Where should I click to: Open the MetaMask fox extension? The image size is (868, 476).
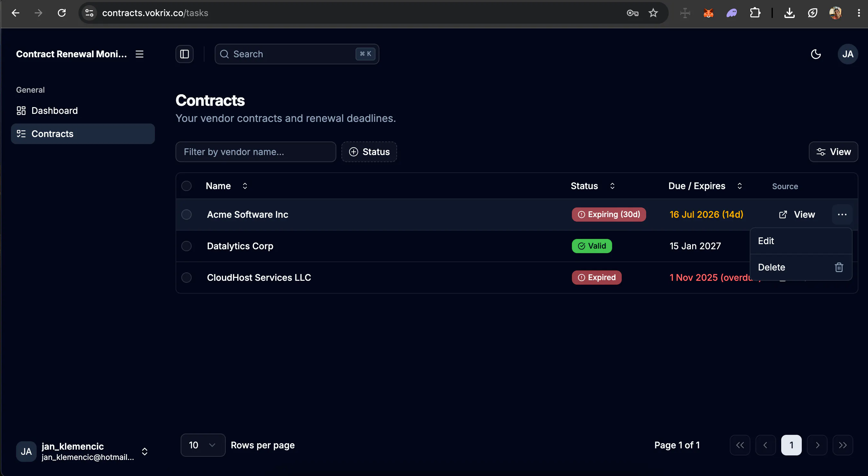click(x=708, y=13)
